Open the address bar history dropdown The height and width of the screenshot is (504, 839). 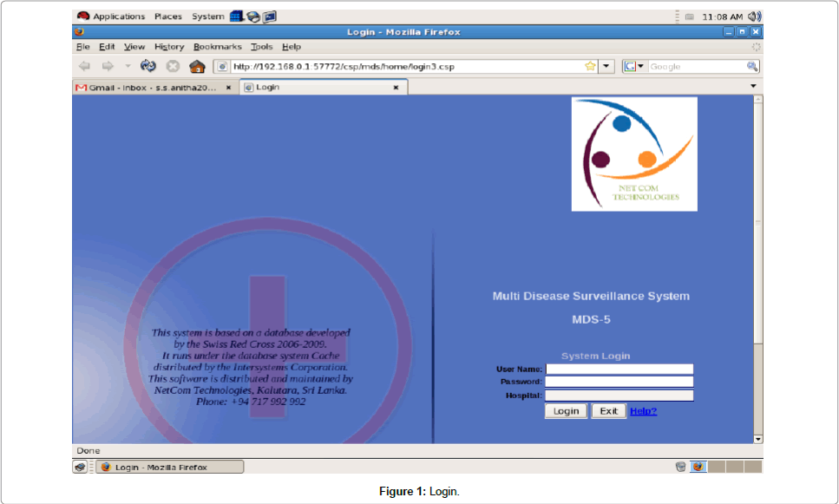click(606, 66)
